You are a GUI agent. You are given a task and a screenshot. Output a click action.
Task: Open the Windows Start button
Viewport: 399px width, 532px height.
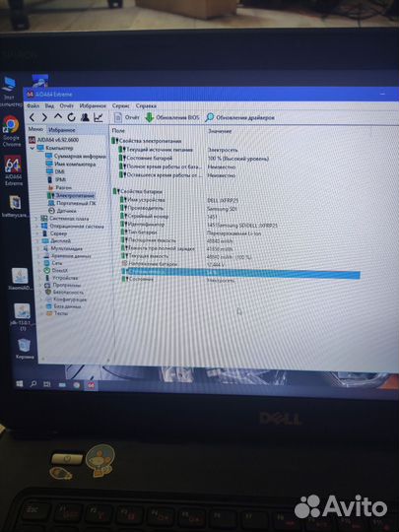20,384
